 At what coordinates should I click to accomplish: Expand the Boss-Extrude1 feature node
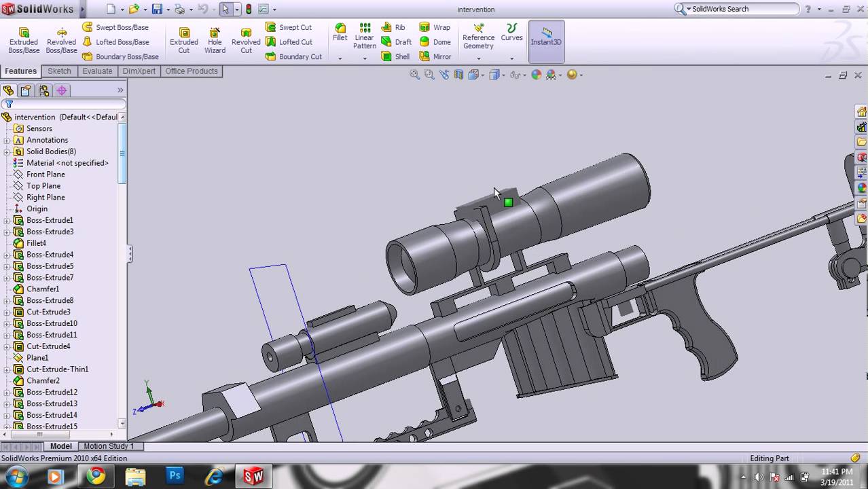7,221
